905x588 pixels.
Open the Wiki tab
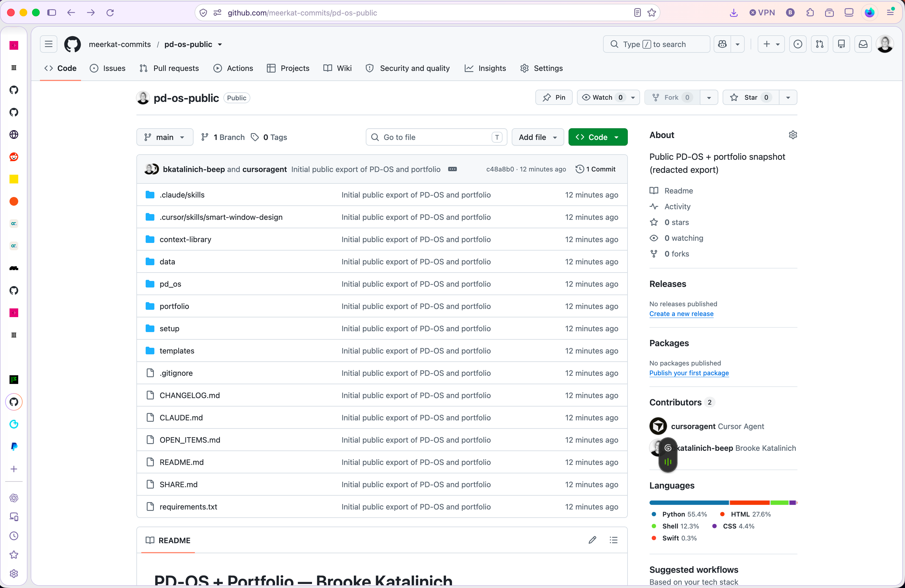click(x=337, y=68)
